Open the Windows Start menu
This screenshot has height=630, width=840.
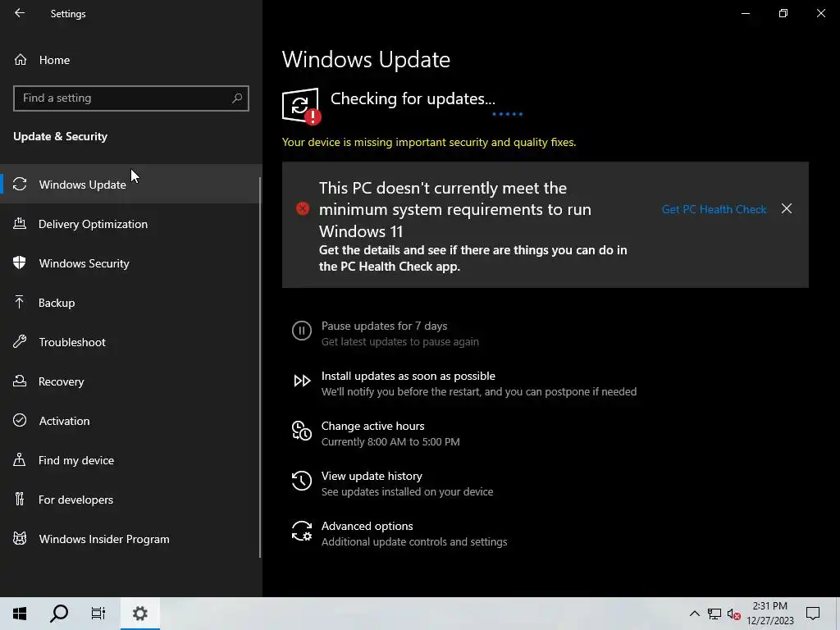20,614
